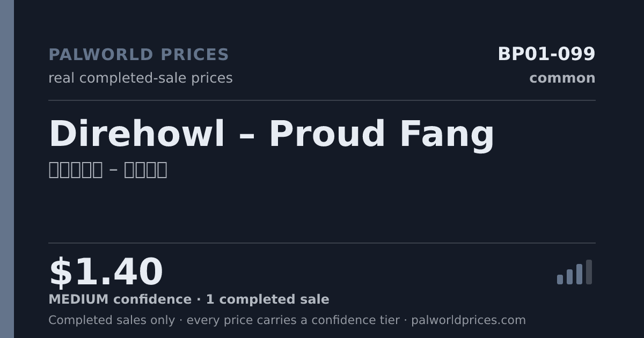Open the palworldprices.com link in the footer
644x338 pixels.
coord(469,320)
